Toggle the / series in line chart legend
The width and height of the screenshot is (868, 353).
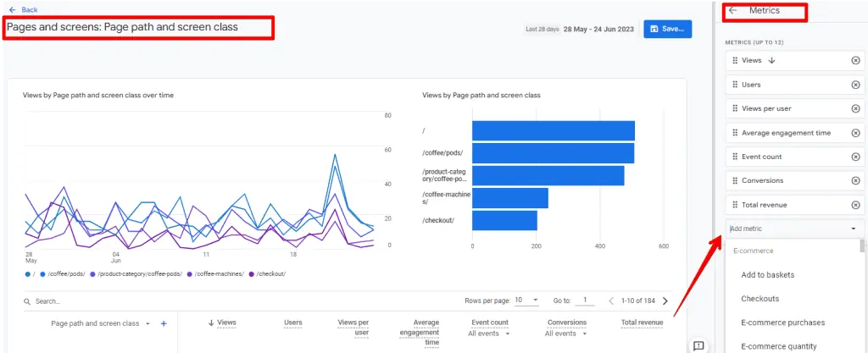pos(31,274)
